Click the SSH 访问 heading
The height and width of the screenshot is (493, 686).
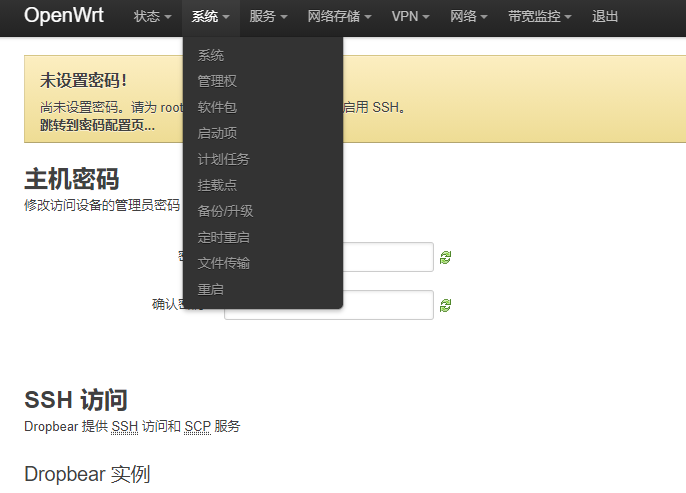[x=76, y=399]
